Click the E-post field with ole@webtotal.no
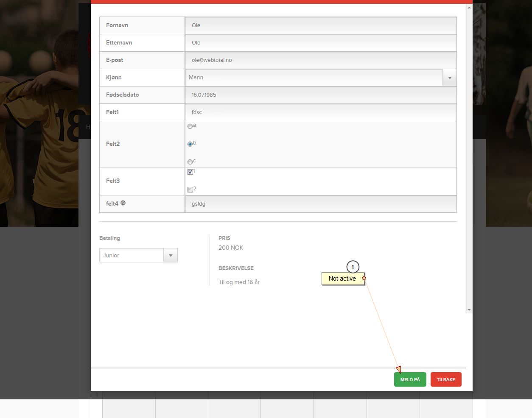 tap(321, 60)
